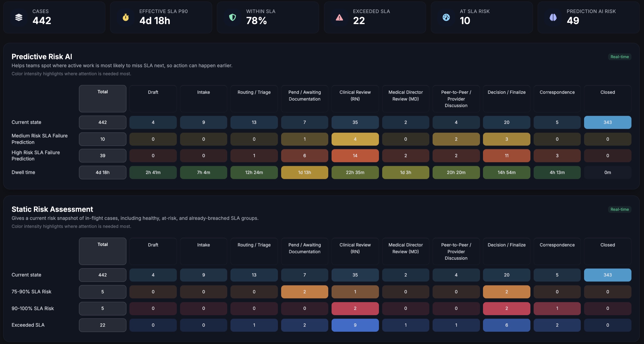The image size is (644, 344).
Task: Click High Risk Pend / Awaiting cell showing 6
Action: (305, 156)
